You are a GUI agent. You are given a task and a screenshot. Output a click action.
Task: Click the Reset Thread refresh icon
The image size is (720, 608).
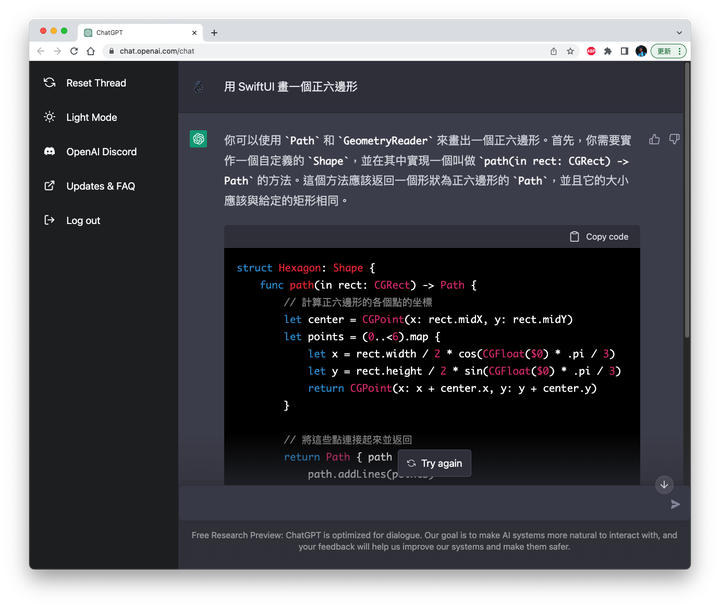50,83
